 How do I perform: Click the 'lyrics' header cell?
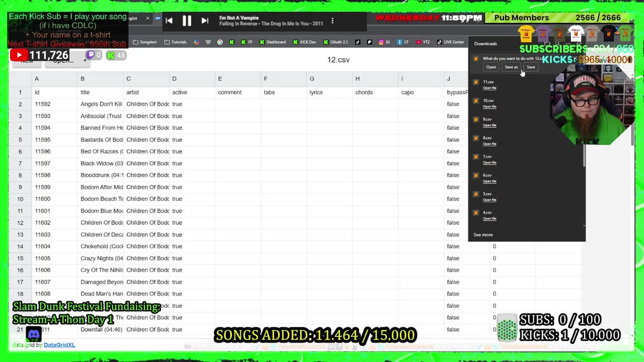pos(330,93)
